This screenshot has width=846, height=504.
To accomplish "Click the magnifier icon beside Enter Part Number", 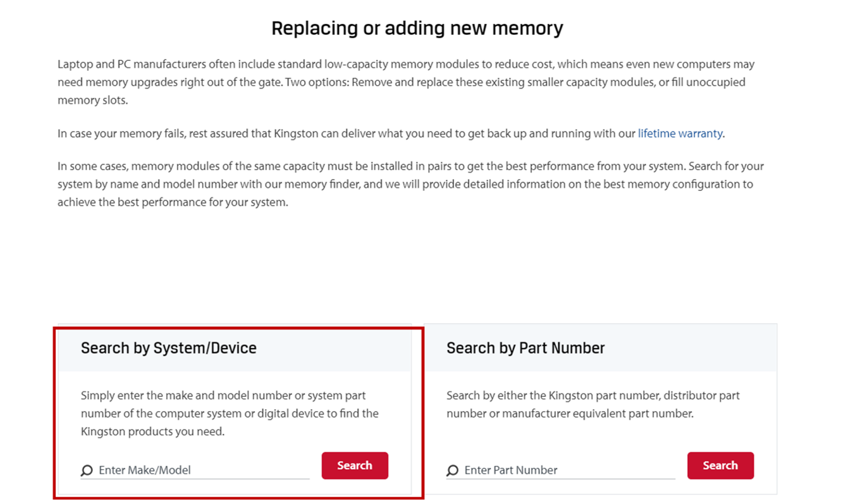I will coord(452,470).
